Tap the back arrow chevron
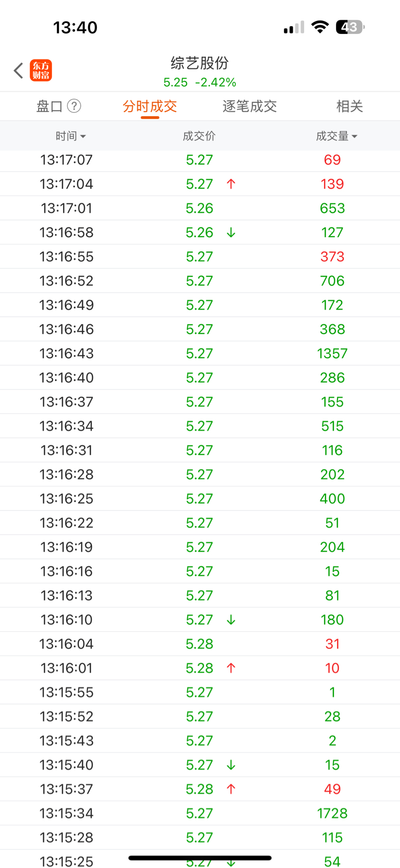The image size is (400, 868). click(x=19, y=70)
